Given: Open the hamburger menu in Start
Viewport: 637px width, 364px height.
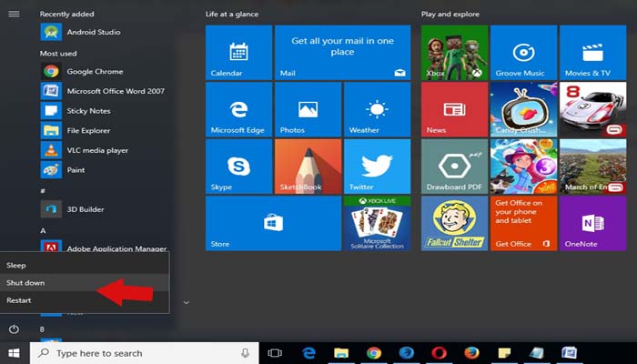Looking at the screenshot, I should pyautogui.click(x=14, y=14).
